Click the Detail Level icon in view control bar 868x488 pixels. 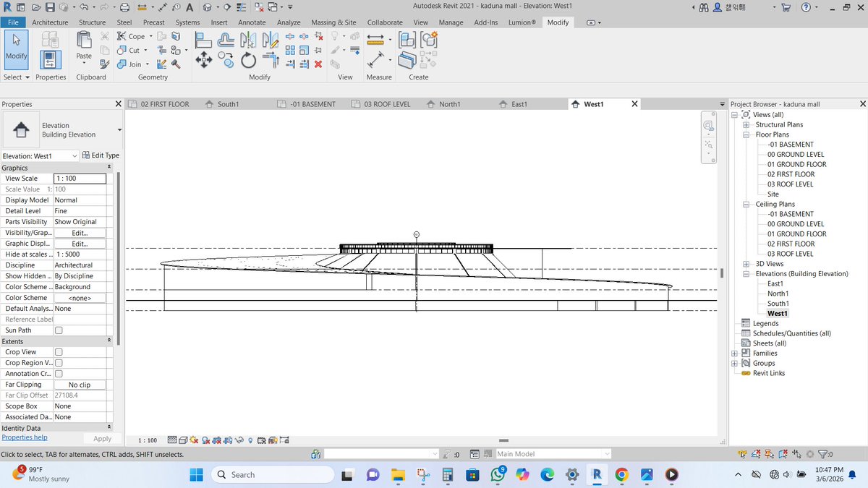[x=172, y=440]
